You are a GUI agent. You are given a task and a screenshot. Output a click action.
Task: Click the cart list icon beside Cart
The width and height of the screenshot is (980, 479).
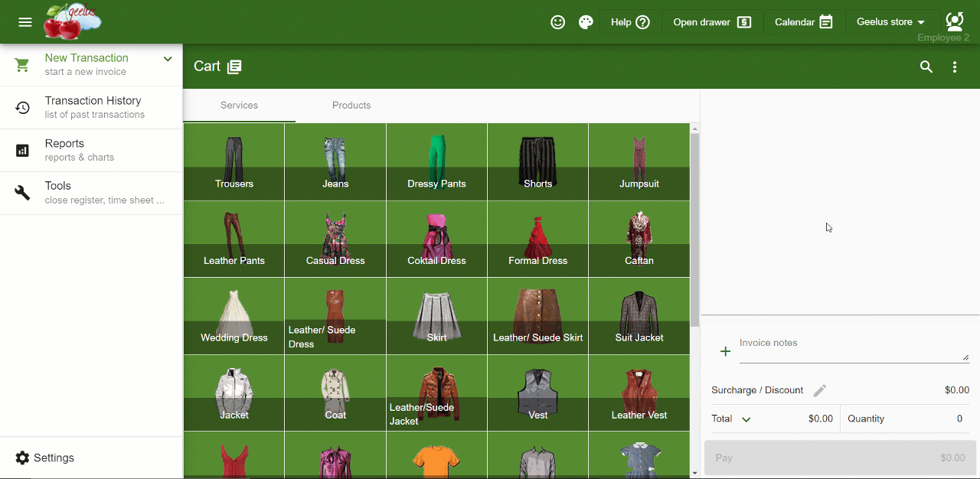click(234, 67)
